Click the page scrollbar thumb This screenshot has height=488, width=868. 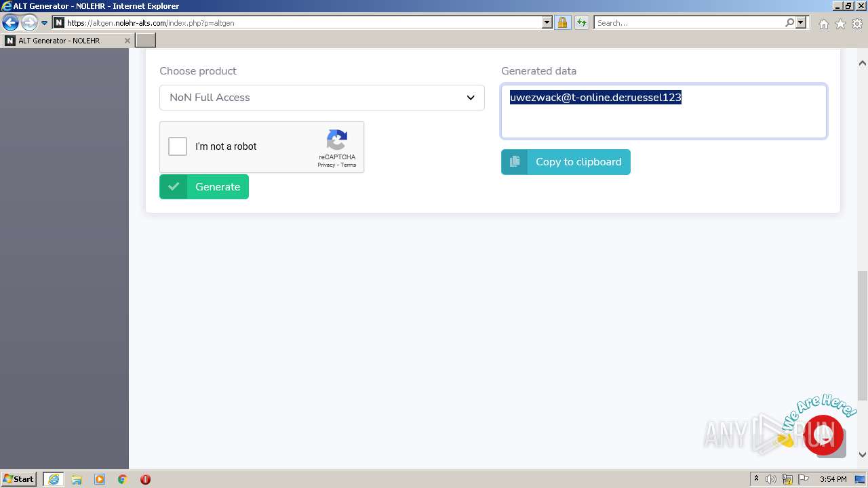pyautogui.click(x=863, y=335)
